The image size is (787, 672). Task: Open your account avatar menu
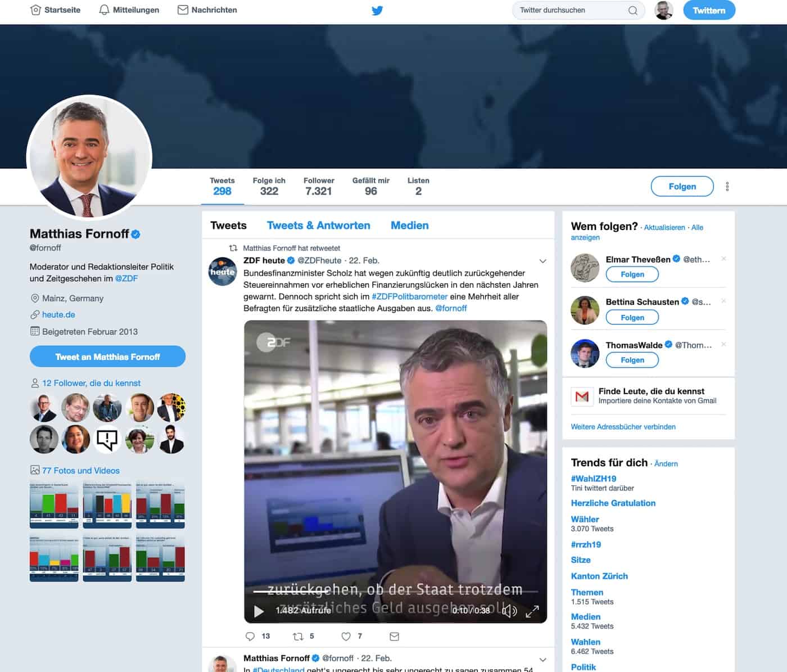click(664, 10)
